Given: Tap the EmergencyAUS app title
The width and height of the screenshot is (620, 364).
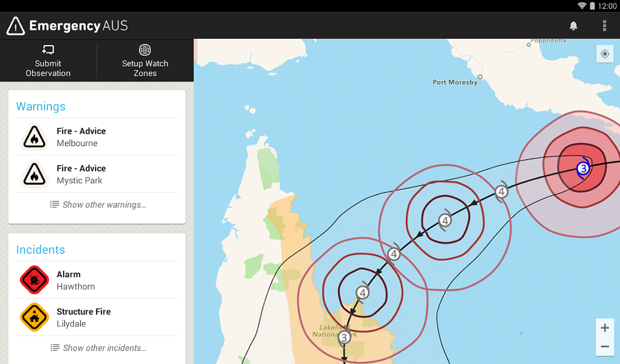Looking at the screenshot, I should pyautogui.click(x=79, y=26).
